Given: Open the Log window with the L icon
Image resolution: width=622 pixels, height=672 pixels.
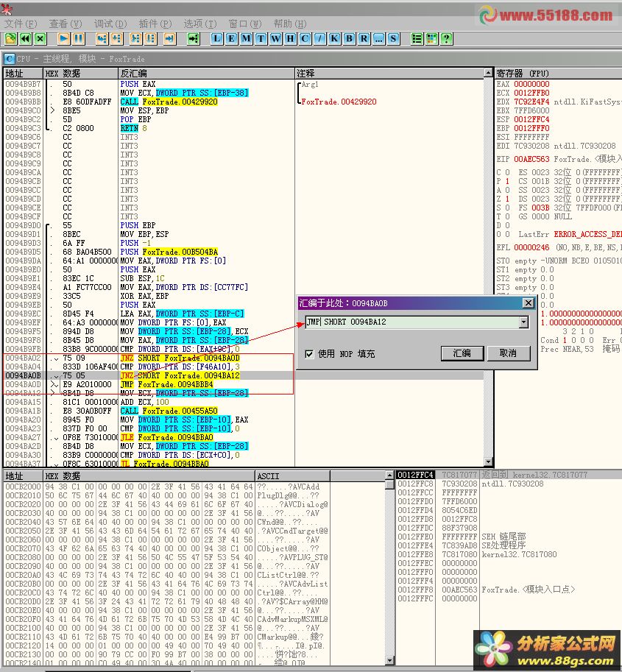Looking at the screenshot, I should pos(217,39).
